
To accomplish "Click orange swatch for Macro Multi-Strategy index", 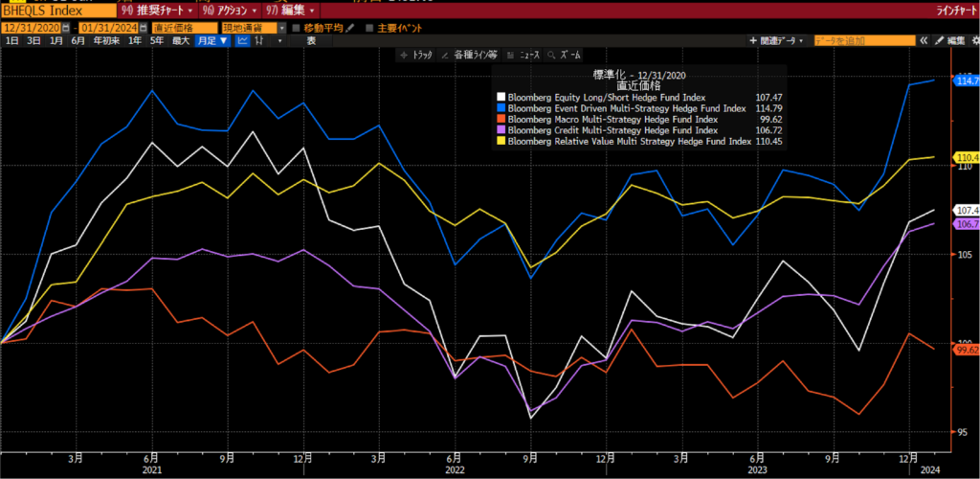I will coord(501,119).
